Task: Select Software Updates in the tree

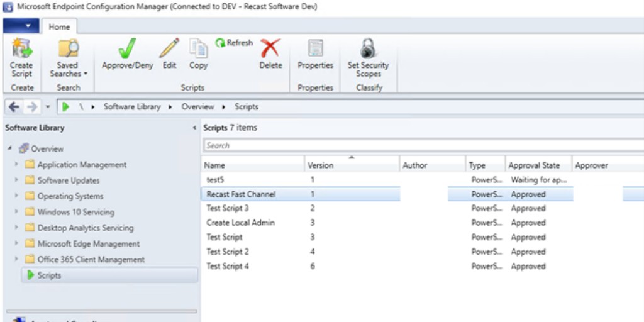Action: 69,180
